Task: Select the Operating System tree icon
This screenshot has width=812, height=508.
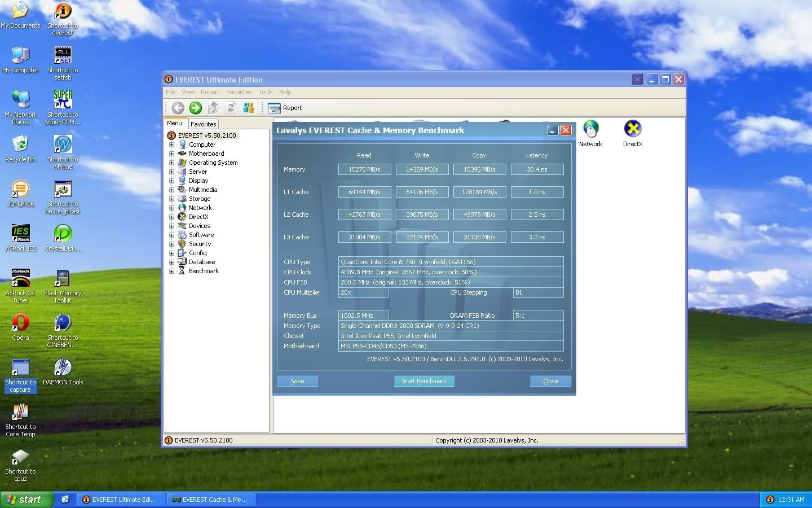Action: pyautogui.click(x=182, y=163)
